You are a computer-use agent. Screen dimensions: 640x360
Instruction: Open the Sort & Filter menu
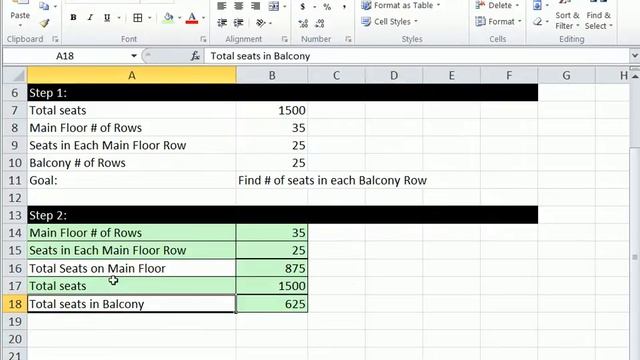coord(567,20)
